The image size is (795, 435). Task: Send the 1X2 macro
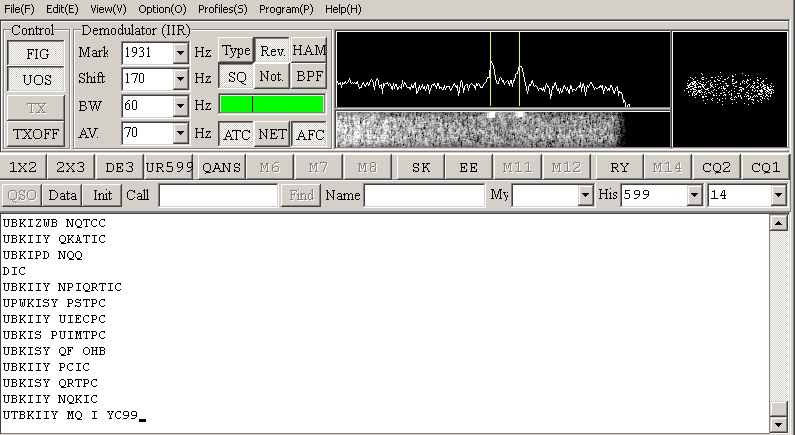coord(23,167)
